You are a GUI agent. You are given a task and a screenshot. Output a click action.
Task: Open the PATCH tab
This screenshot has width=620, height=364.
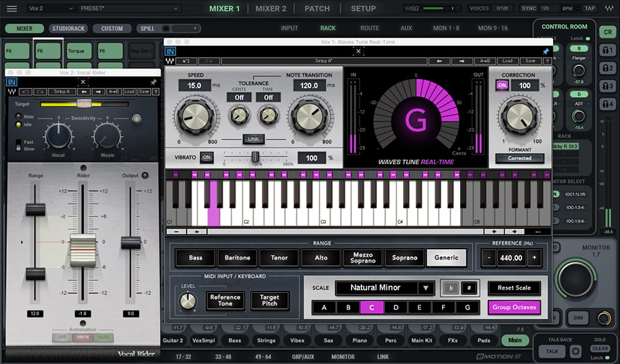pos(317,8)
